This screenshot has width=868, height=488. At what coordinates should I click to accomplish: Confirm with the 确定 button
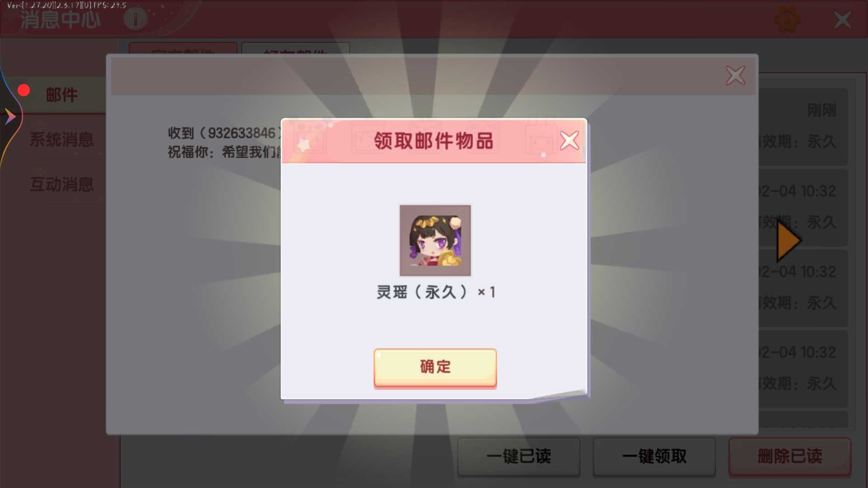click(435, 368)
